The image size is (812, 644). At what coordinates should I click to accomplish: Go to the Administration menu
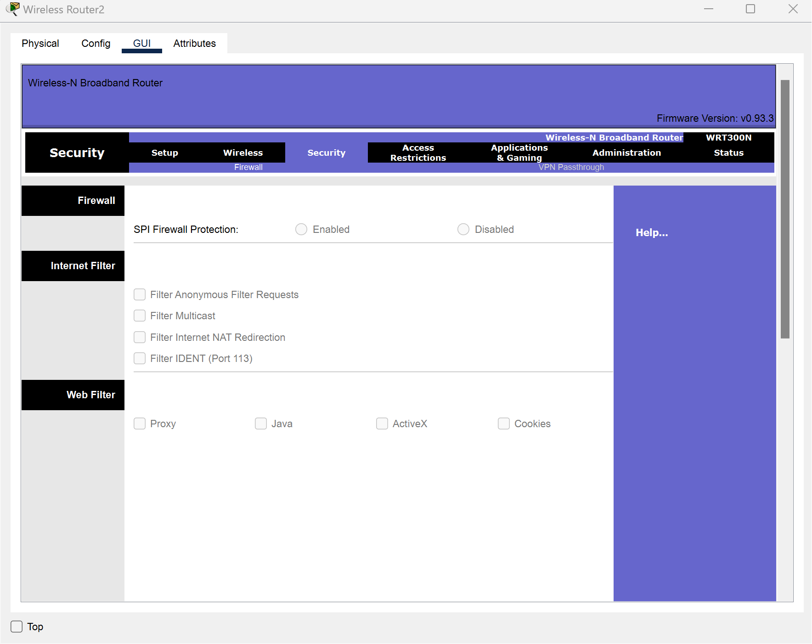[626, 153]
